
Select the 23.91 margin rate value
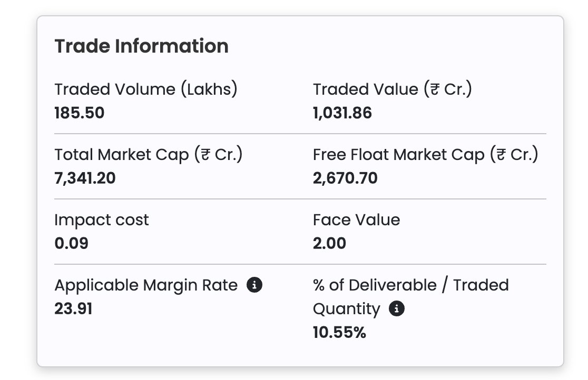73,309
